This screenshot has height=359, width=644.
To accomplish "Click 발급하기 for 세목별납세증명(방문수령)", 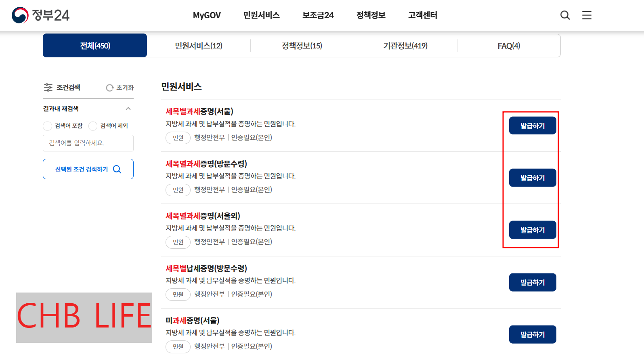I will (532, 282).
